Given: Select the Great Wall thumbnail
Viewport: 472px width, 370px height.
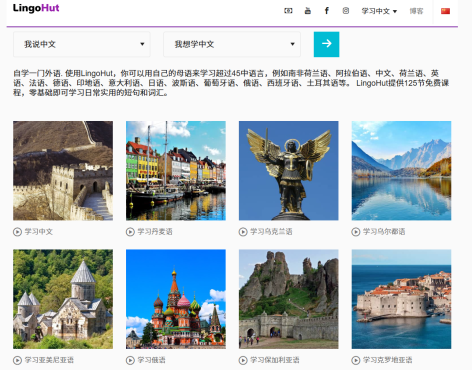Looking at the screenshot, I should pyautogui.click(x=63, y=171).
